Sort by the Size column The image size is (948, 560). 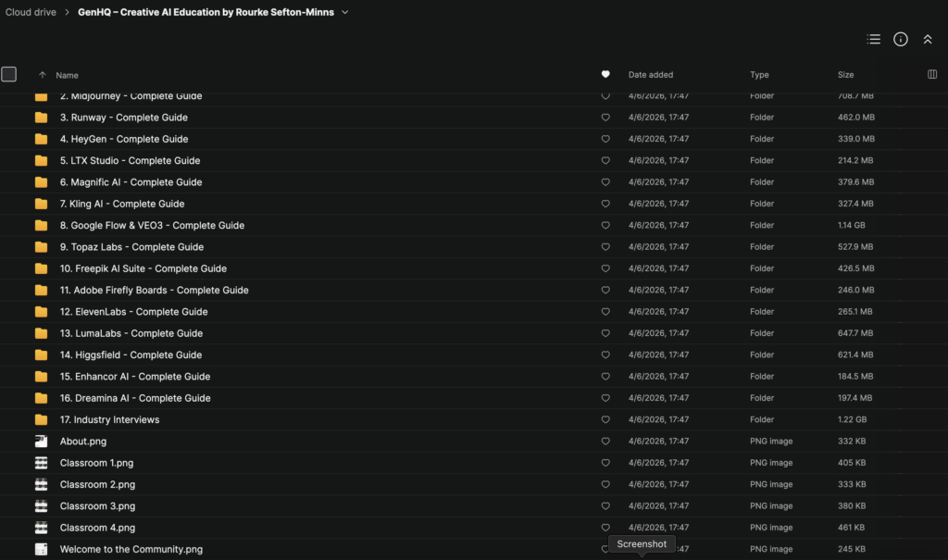845,75
